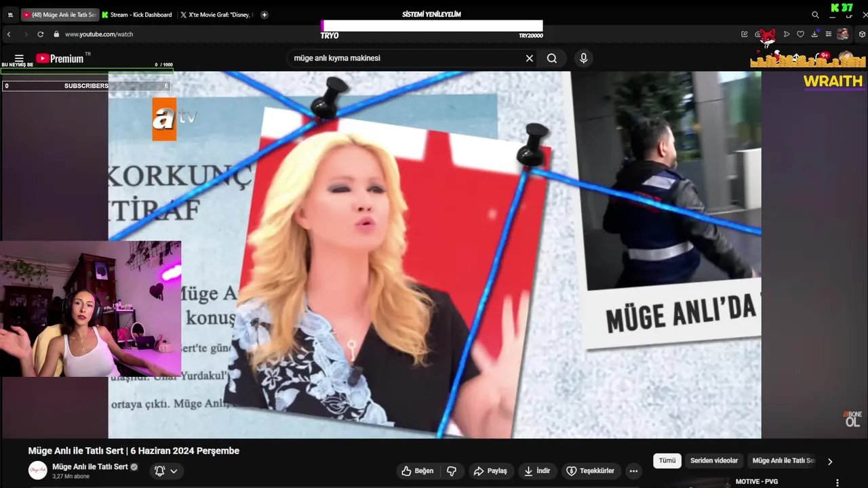The image size is (868, 488).
Task: Like the video with Beğen
Action: pyautogui.click(x=417, y=470)
